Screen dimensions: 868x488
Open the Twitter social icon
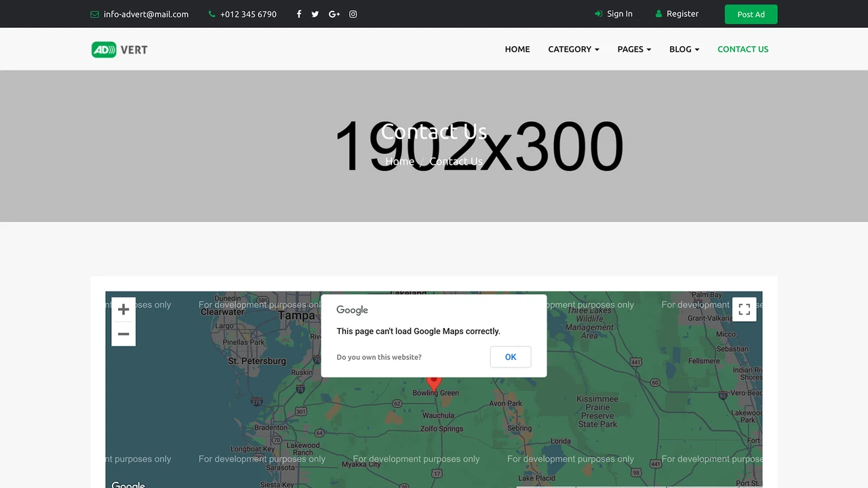(x=315, y=14)
